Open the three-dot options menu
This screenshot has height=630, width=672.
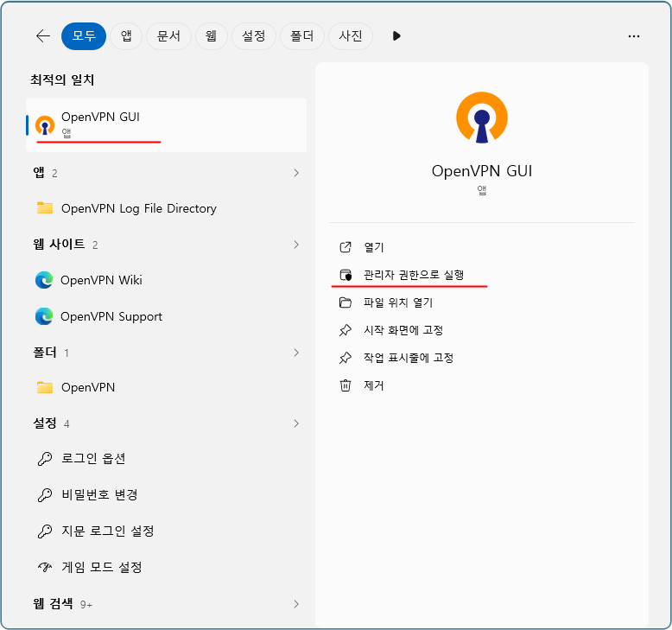tap(634, 36)
